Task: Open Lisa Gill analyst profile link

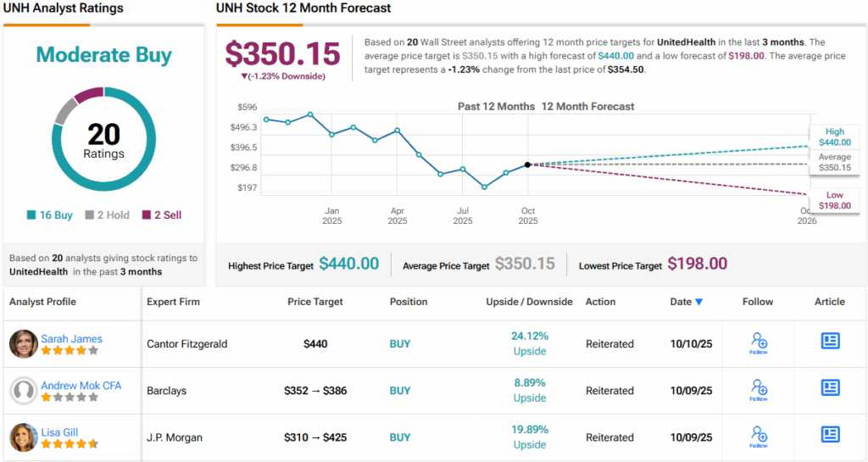Action: 61,431
